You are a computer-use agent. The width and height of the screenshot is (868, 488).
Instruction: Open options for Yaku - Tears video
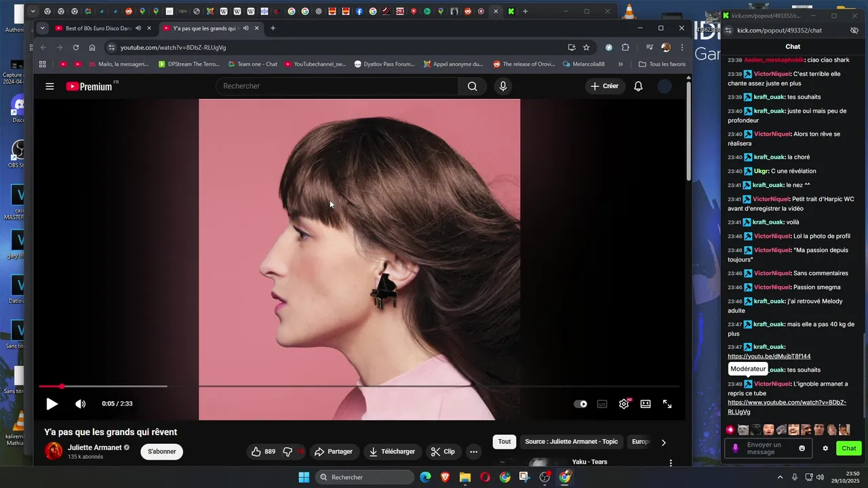[x=671, y=463]
